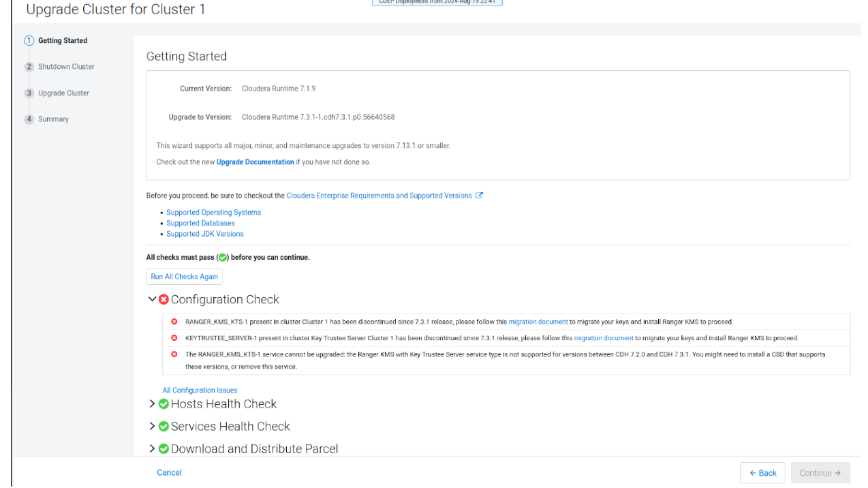
Task: Expand the Services Health Check section
Action: point(152,427)
